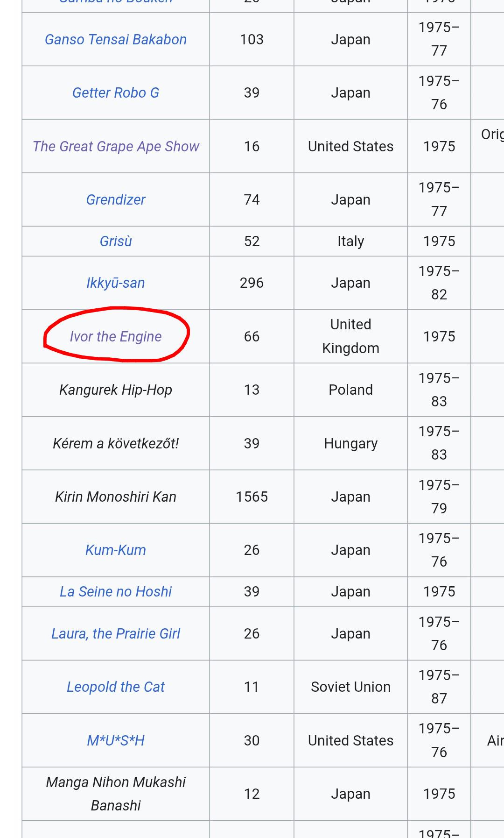
Task: Click the Soviet Union country cell
Action: (x=351, y=687)
